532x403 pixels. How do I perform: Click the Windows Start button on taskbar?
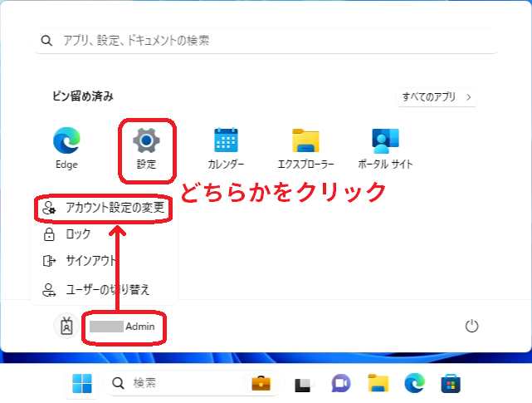coord(82,383)
